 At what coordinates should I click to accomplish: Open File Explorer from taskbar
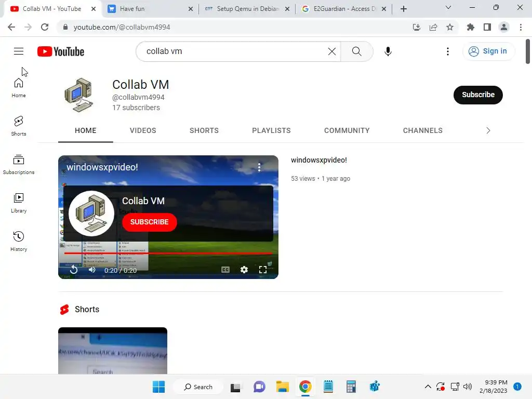(x=282, y=387)
